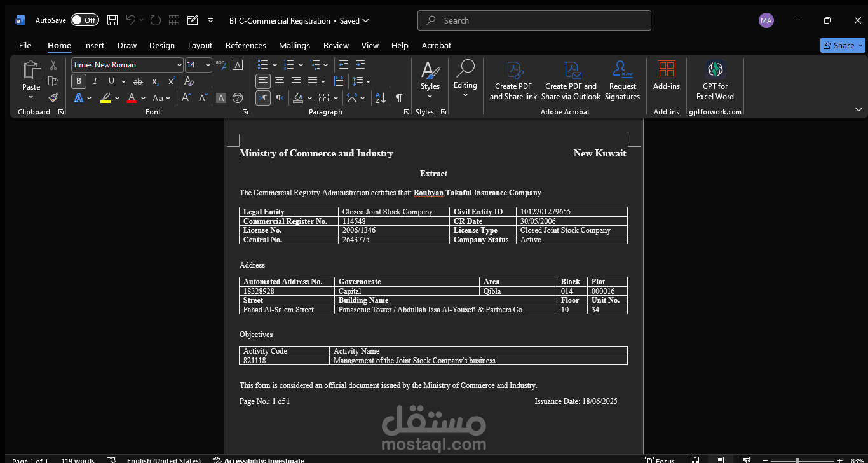Open the File menu
868x463 pixels.
(x=25, y=45)
